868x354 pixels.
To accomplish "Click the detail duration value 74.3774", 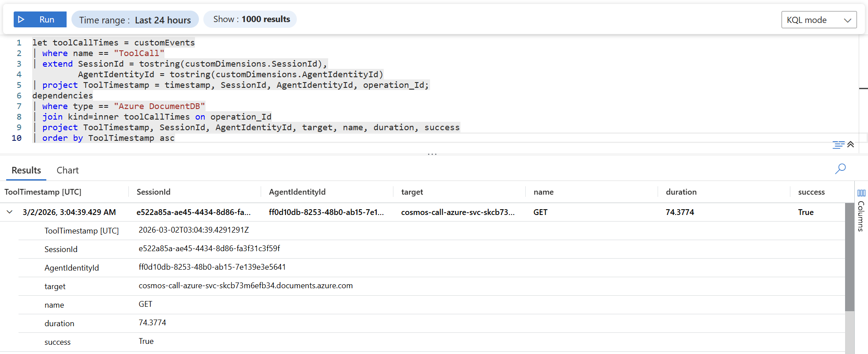I will pyautogui.click(x=152, y=323).
